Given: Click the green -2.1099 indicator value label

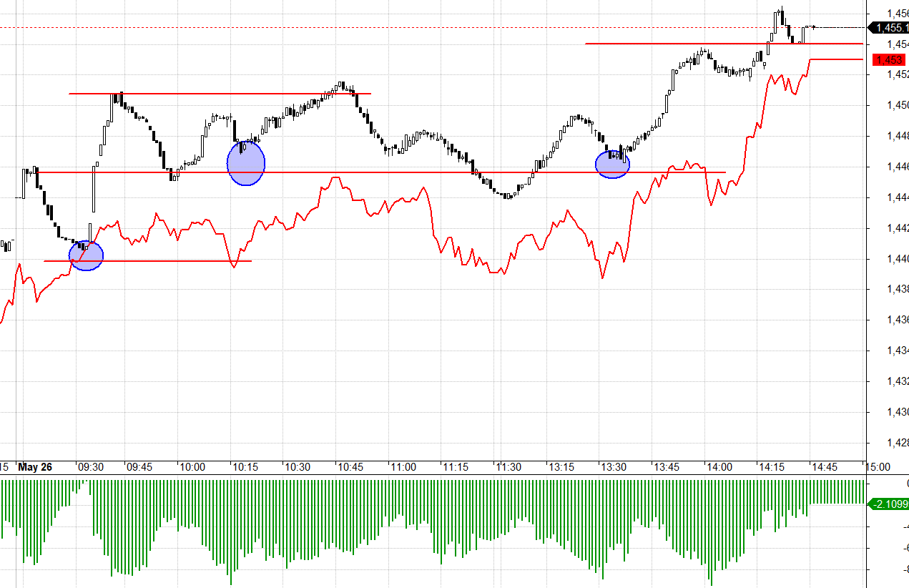Looking at the screenshot, I should point(890,504).
